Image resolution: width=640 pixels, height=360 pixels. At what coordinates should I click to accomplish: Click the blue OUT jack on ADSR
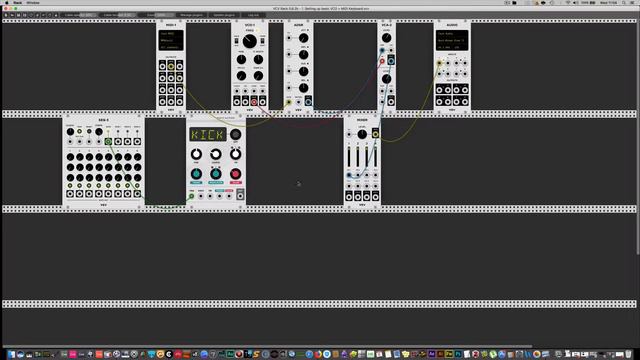coord(308,102)
